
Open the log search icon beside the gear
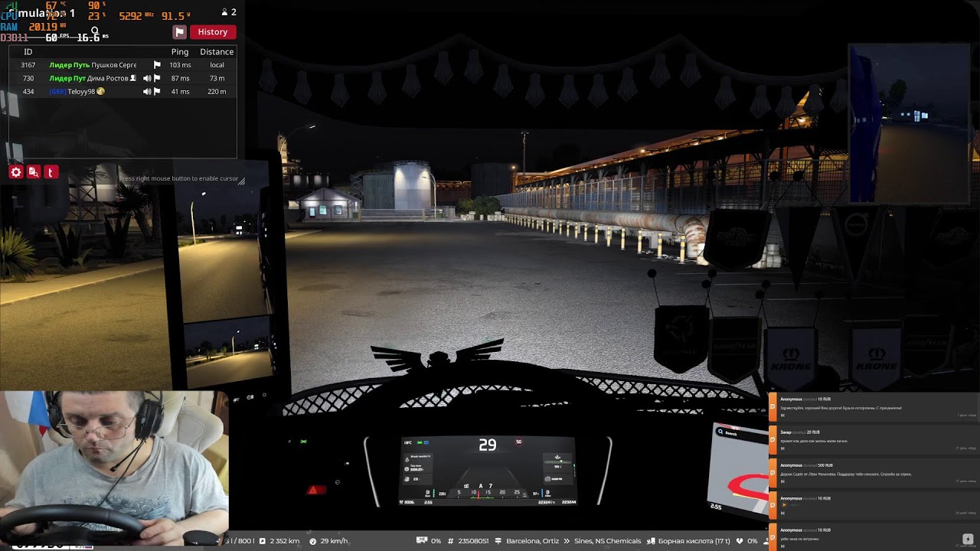tap(33, 172)
